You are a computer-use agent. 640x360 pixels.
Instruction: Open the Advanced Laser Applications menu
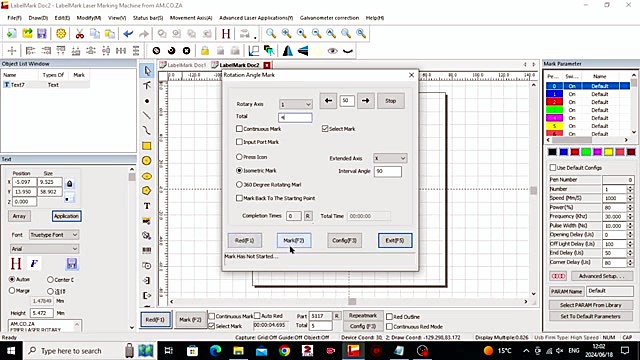click(x=256, y=18)
